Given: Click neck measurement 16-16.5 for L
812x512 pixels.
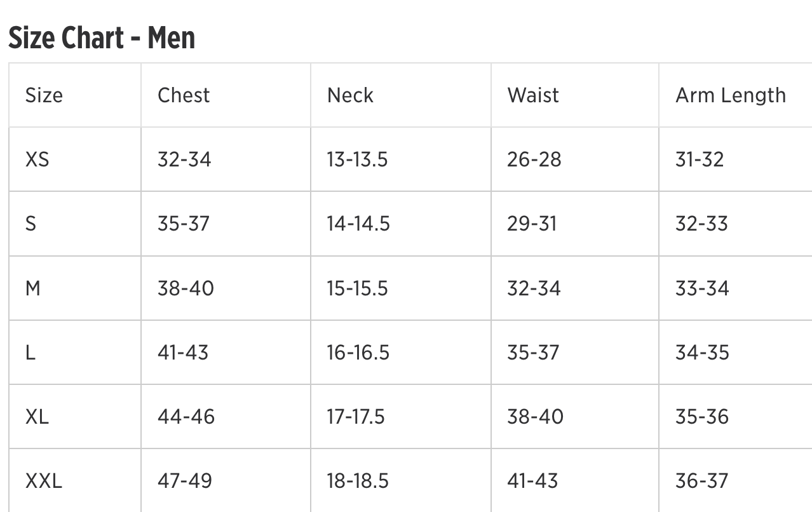Looking at the screenshot, I should click(358, 353).
